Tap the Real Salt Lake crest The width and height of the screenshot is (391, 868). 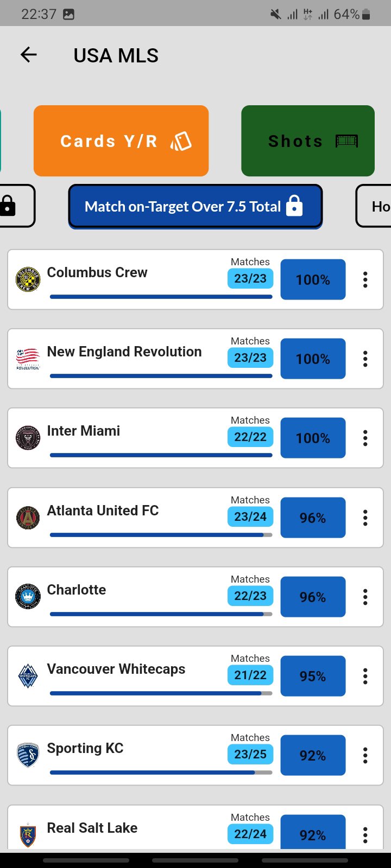click(28, 834)
